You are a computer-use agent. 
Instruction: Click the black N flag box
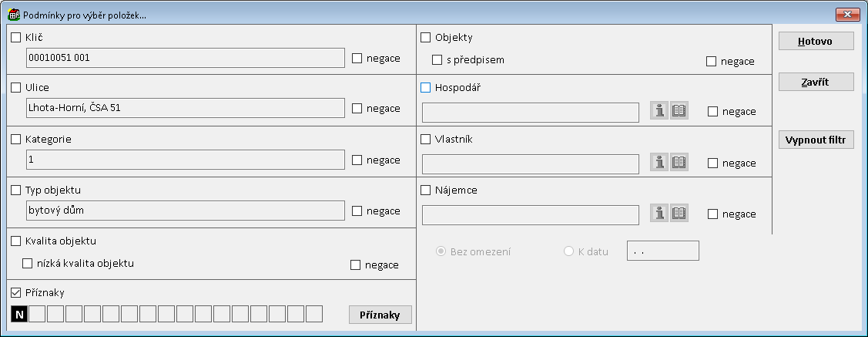pyautogui.click(x=19, y=314)
